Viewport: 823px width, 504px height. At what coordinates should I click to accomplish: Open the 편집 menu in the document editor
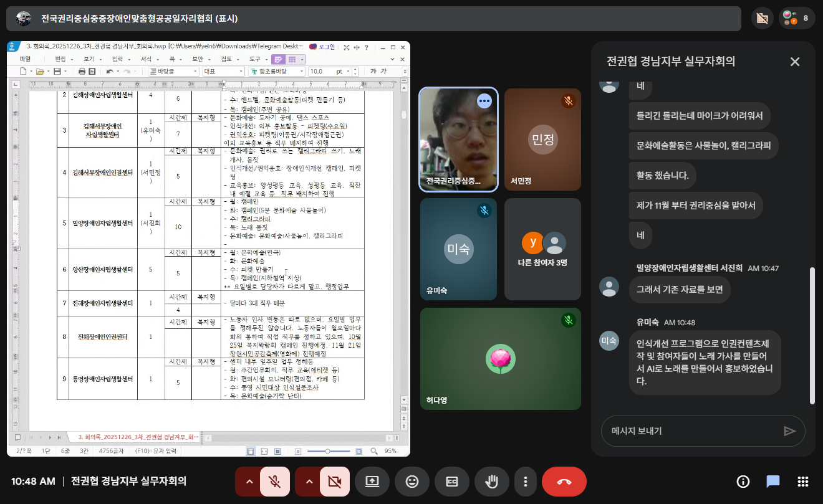(x=60, y=59)
